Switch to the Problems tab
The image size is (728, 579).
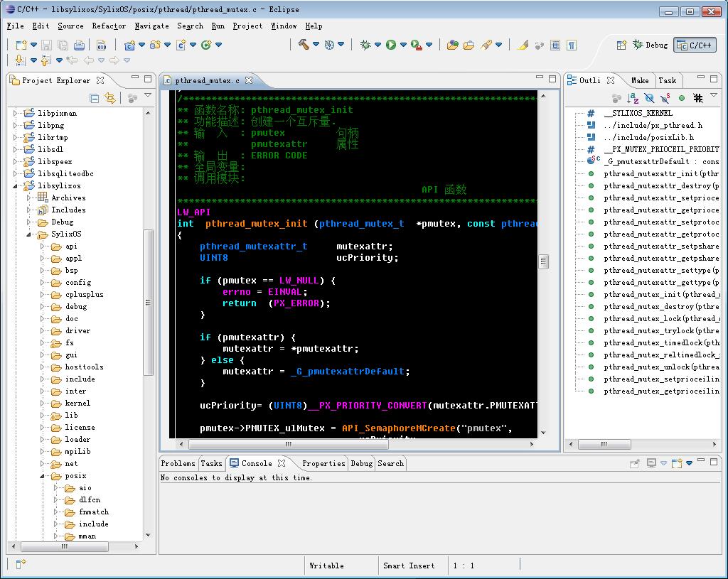(178, 463)
